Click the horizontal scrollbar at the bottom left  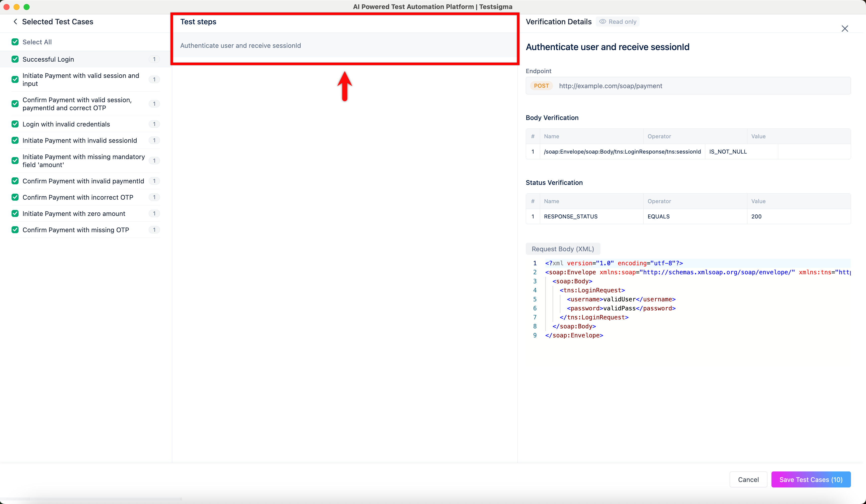91,499
